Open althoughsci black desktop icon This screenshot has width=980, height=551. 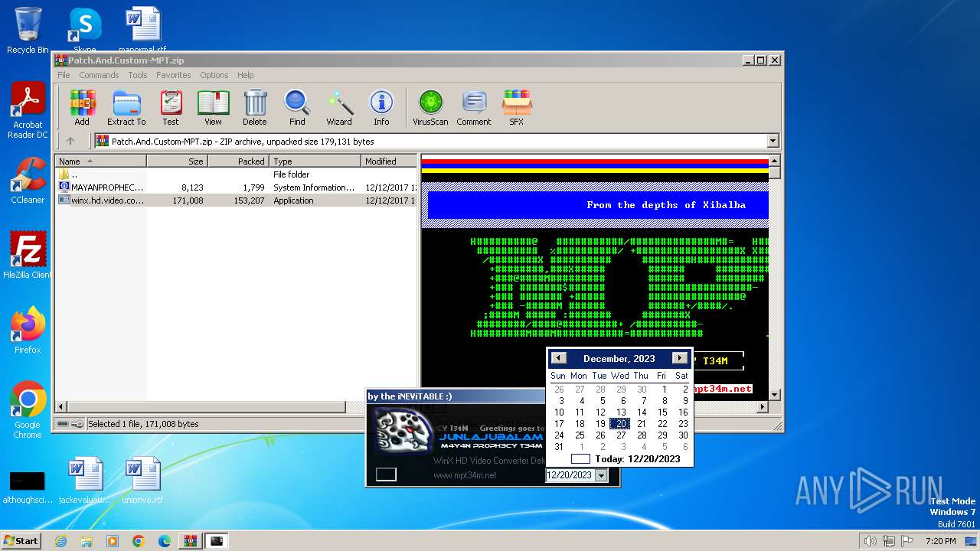[27, 487]
